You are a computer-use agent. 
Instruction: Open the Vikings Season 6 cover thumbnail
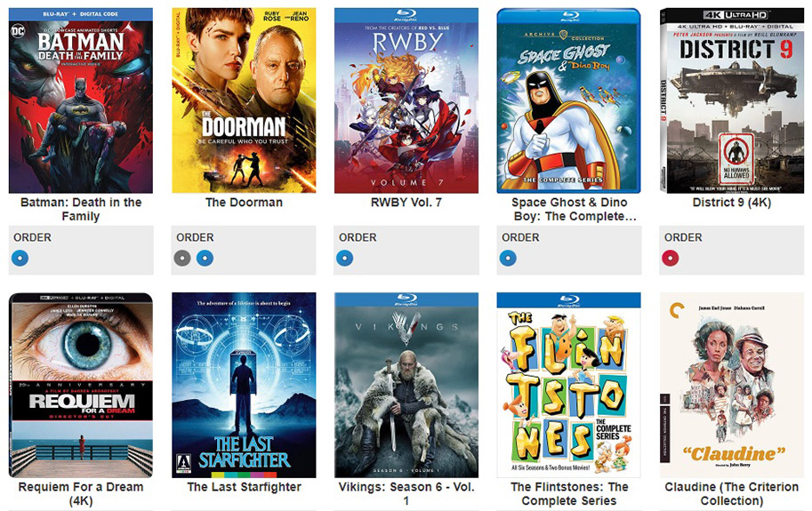pyautogui.click(x=406, y=386)
